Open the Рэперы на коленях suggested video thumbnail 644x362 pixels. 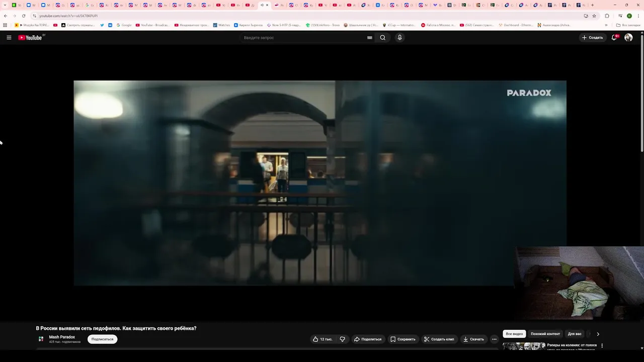tap(524, 346)
